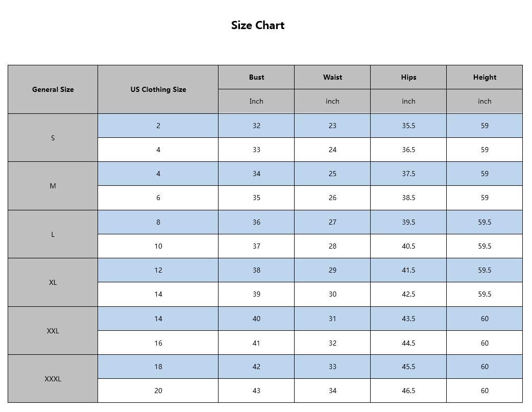Screen dimensions: 532x412
Task: Select the S general size cell
Action: [x=53, y=138]
